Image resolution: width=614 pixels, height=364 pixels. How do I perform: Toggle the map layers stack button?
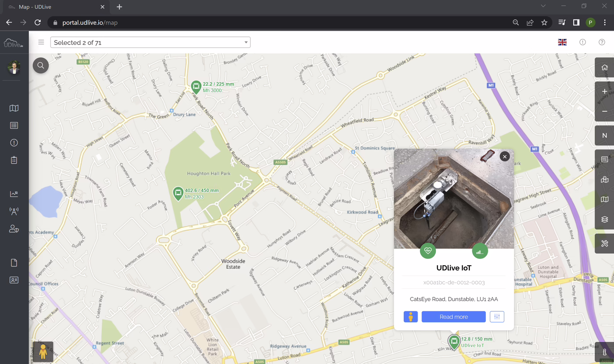click(x=604, y=219)
